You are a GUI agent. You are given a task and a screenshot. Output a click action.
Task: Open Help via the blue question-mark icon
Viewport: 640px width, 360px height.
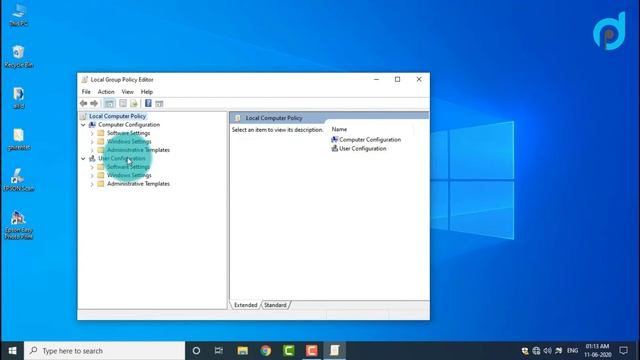(148, 104)
